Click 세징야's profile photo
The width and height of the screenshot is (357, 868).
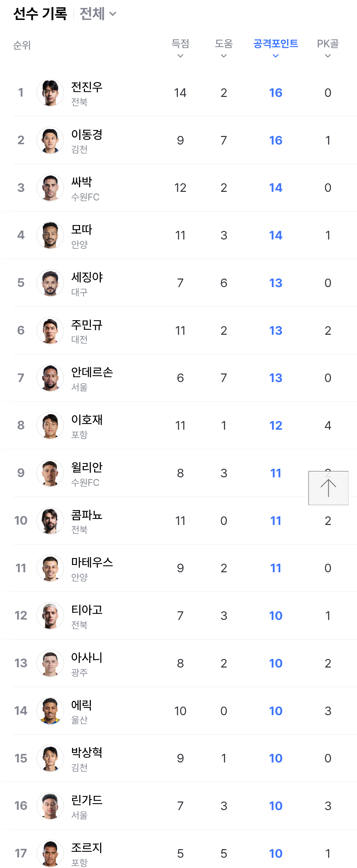pyautogui.click(x=50, y=283)
